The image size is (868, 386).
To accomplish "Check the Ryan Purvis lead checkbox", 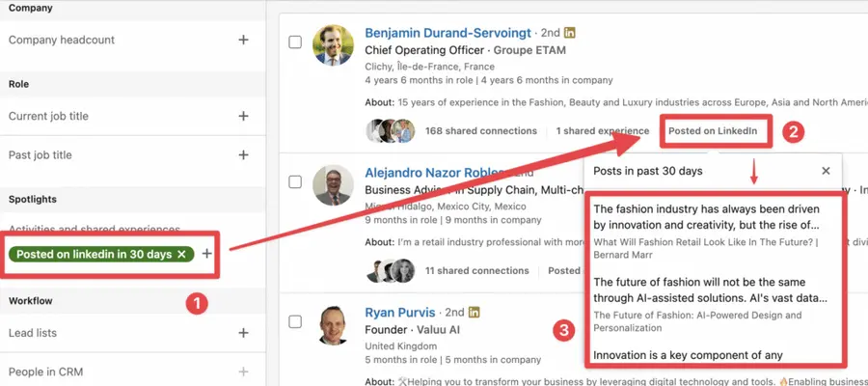I will 296,321.
